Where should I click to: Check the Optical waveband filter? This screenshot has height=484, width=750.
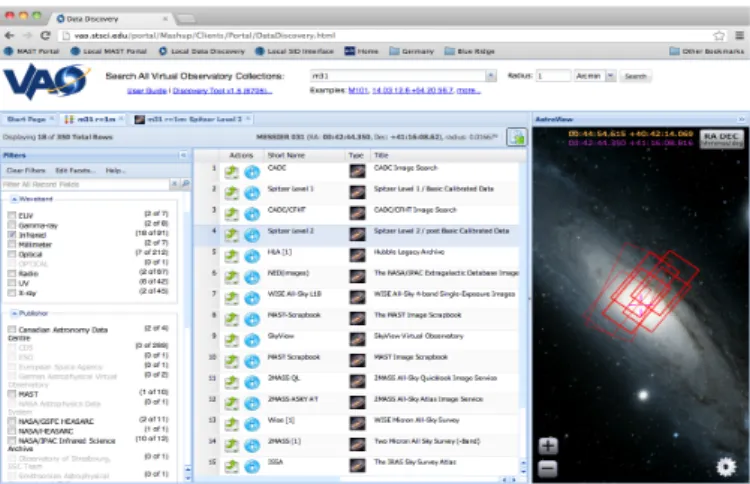click(12, 254)
